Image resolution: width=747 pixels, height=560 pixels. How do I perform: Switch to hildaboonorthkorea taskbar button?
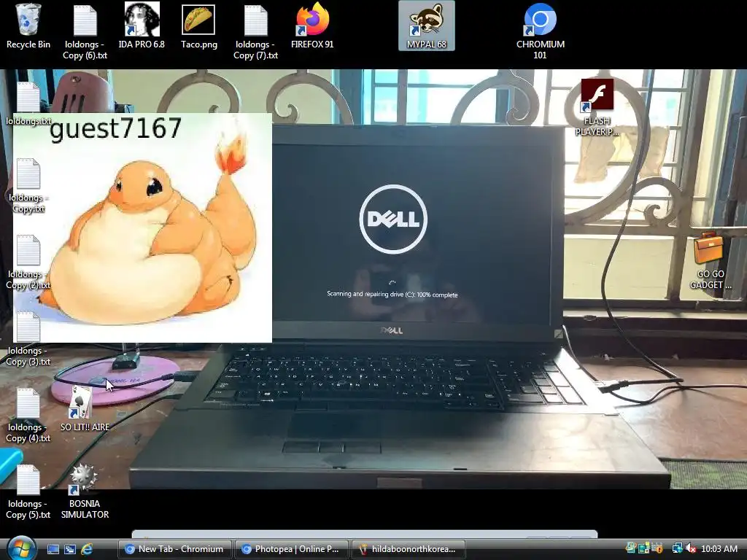[408, 549]
